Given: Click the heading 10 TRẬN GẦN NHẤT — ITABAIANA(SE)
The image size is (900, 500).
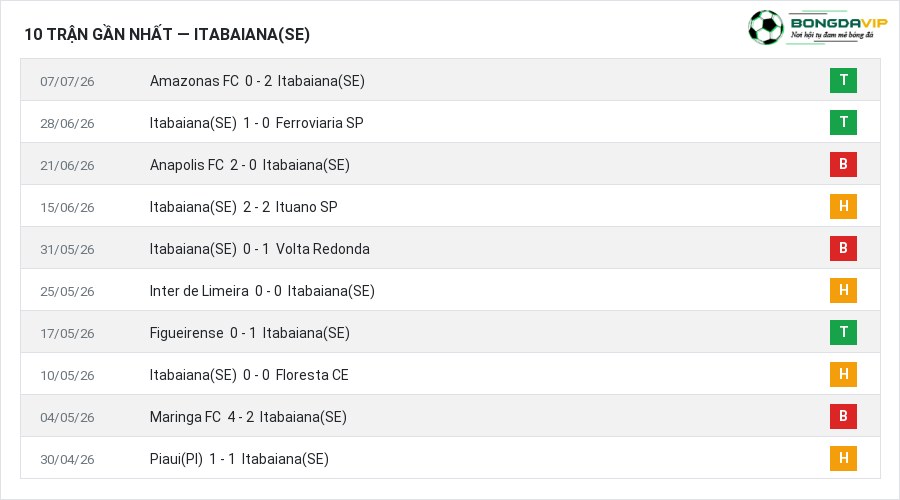Looking at the screenshot, I should (x=167, y=34).
